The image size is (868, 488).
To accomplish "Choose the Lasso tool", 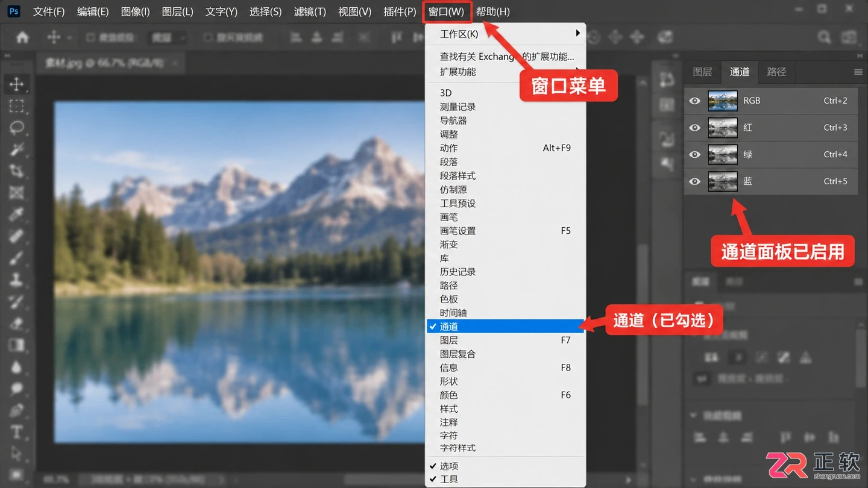I will [16, 128].
